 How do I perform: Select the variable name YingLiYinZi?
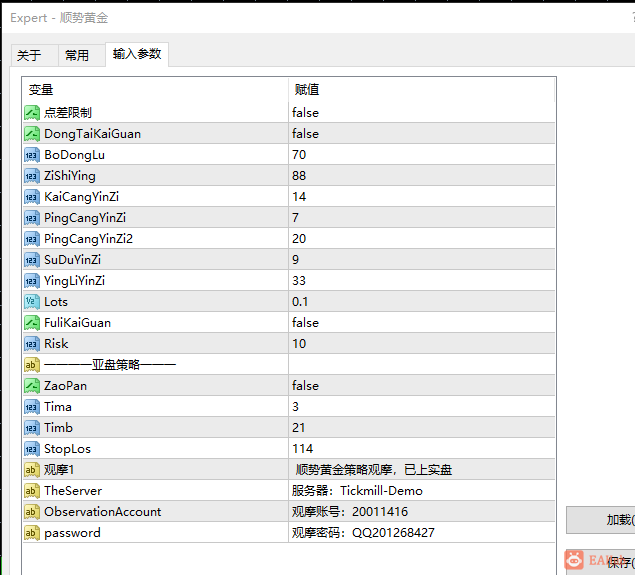click(x=75, y=281)
